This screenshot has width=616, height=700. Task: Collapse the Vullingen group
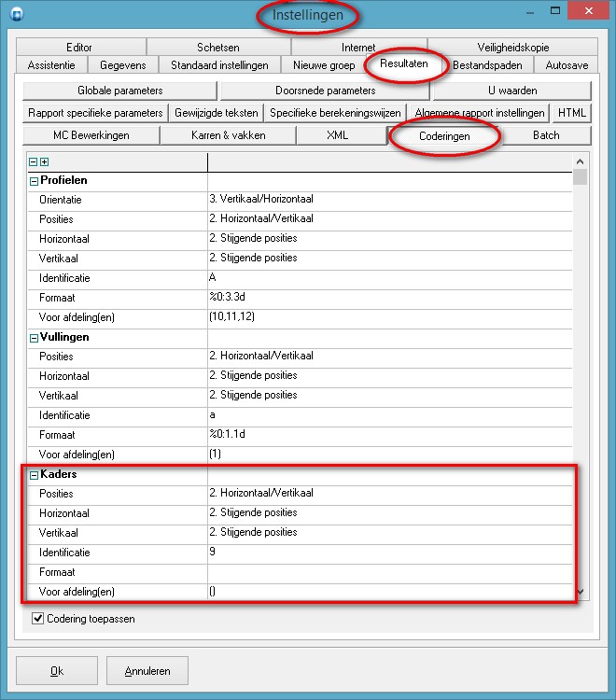(x=34, y=338)
